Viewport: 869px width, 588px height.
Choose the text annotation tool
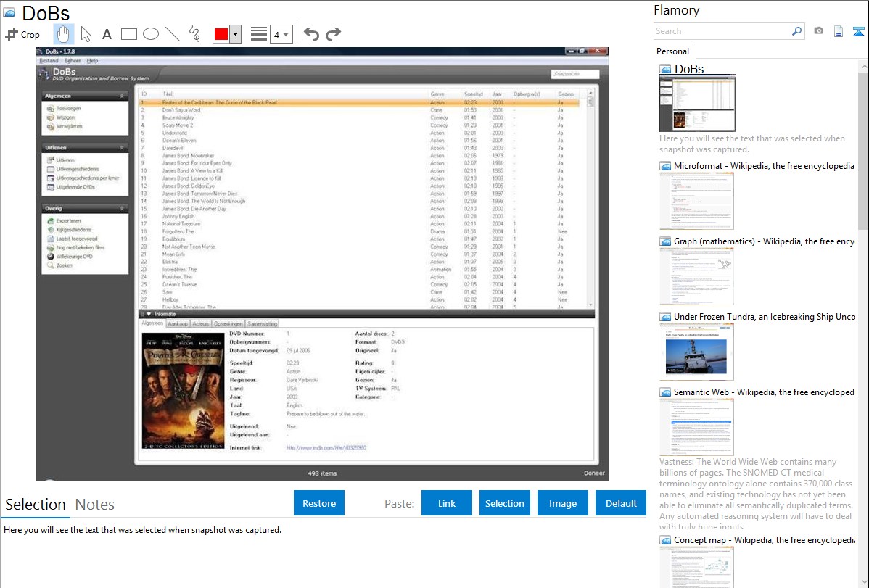pos(107,34)
